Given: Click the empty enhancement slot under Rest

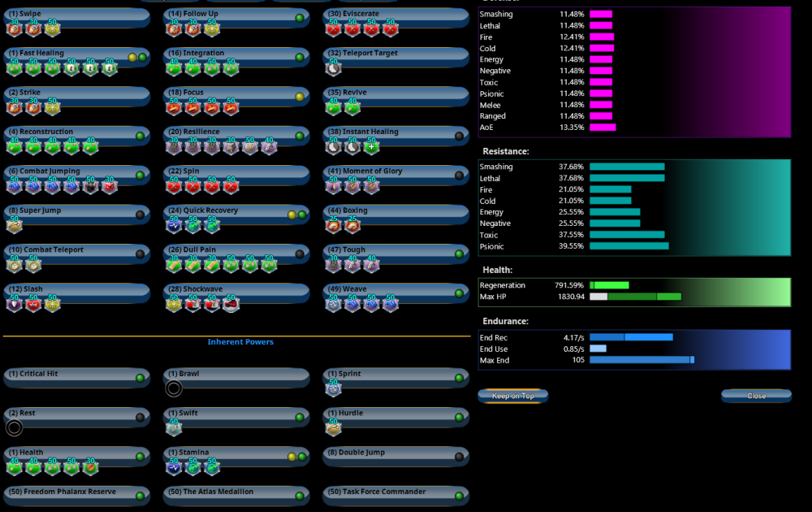Looking at the screenshot, I should [14, 427].
